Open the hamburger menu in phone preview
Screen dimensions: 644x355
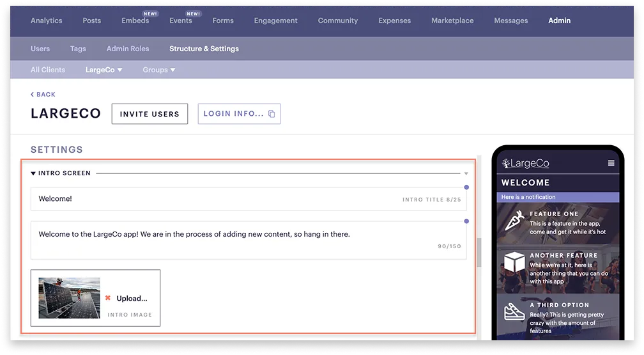611,163
